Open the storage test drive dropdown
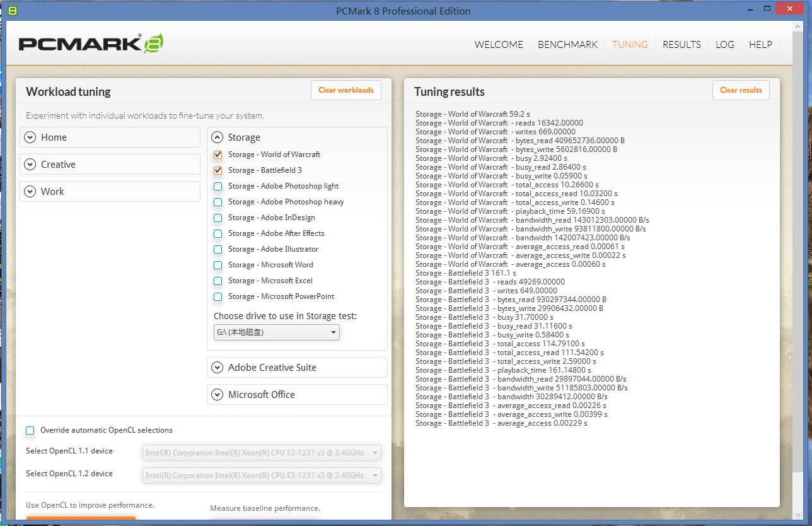 coord(277,332)
